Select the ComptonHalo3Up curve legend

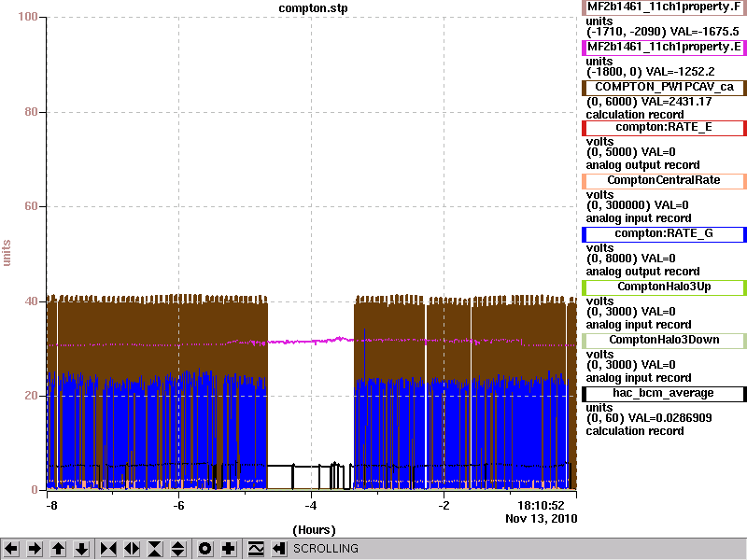coord(664,287)
